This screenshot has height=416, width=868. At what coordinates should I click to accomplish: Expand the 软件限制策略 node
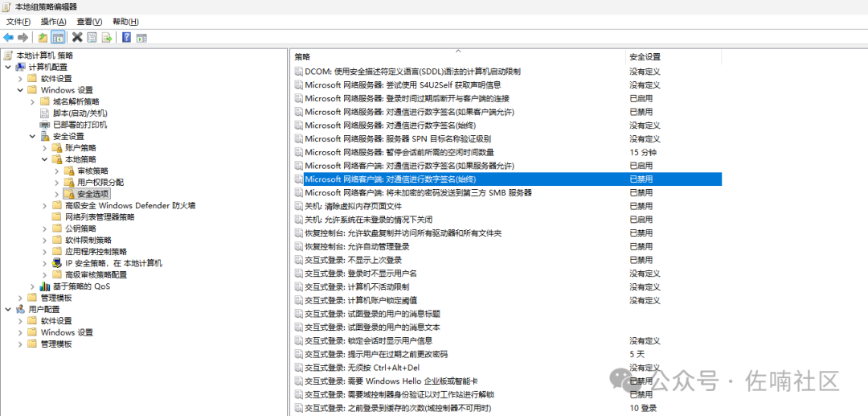click(44, 240)
